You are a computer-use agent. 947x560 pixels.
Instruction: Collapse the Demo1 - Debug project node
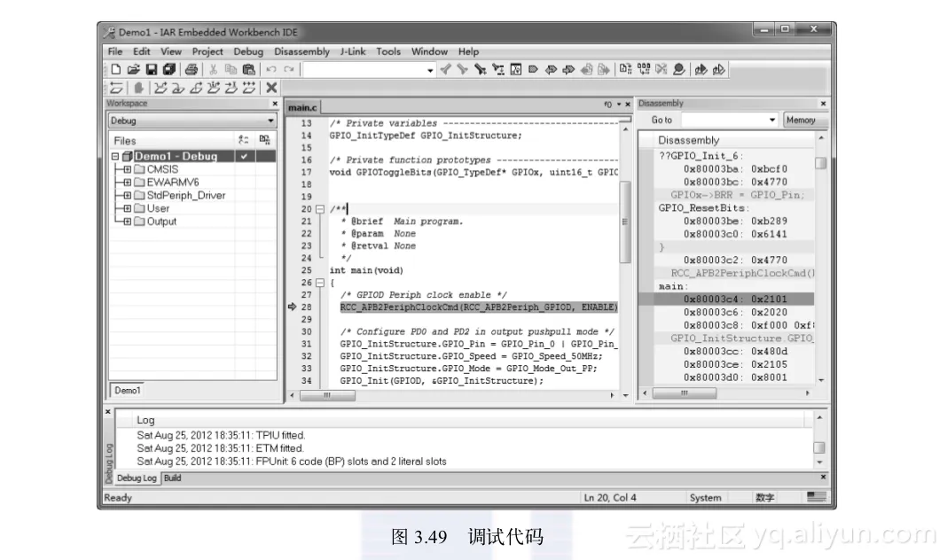pyautogui.click(x=115, y=156)
